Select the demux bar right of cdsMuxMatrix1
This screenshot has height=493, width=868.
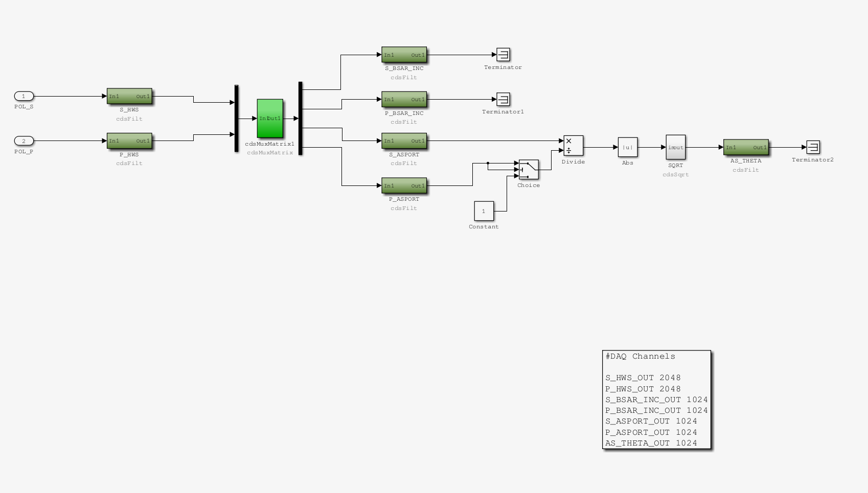(300, 118)
